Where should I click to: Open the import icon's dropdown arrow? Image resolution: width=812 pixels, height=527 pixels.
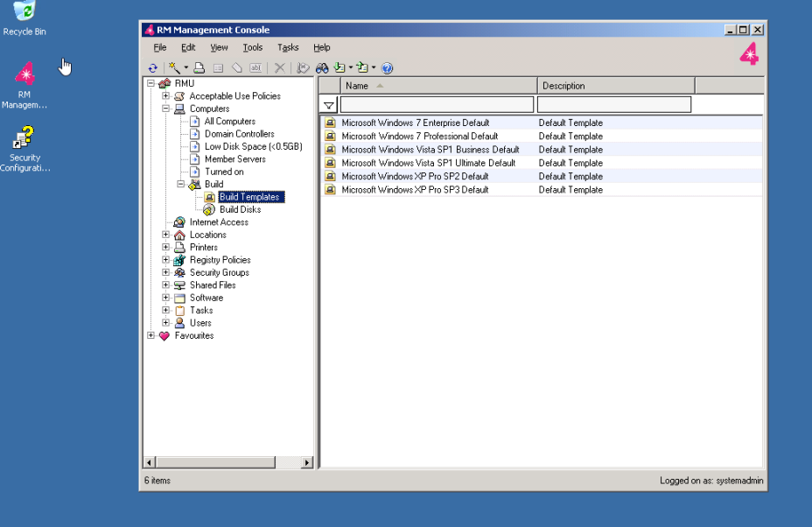tap(351, 68)
